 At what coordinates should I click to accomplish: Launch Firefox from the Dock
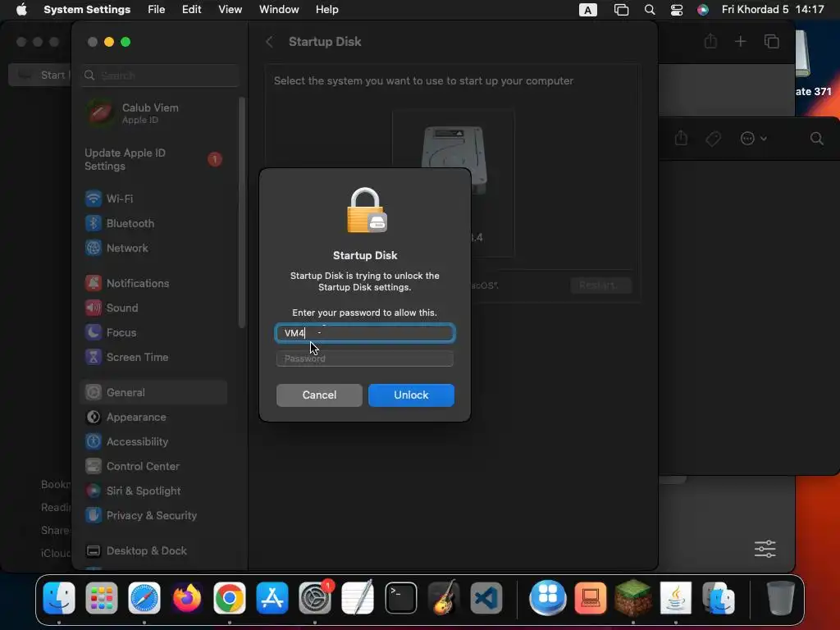point(187,597)
